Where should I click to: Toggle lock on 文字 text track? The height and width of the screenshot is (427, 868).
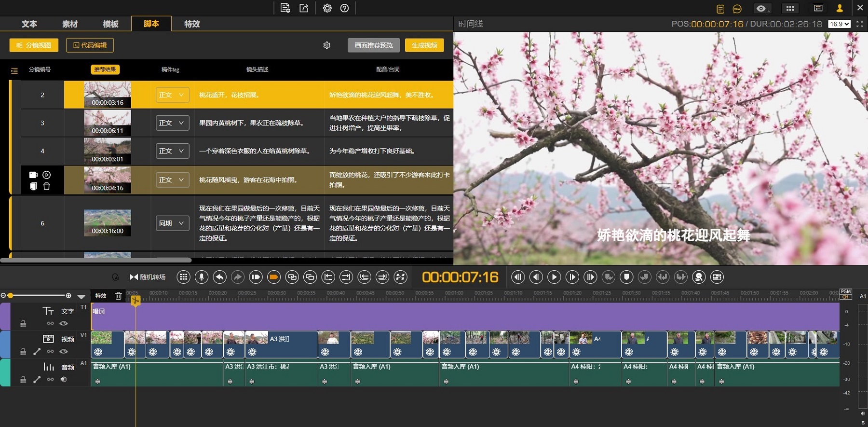coord(23,323)
